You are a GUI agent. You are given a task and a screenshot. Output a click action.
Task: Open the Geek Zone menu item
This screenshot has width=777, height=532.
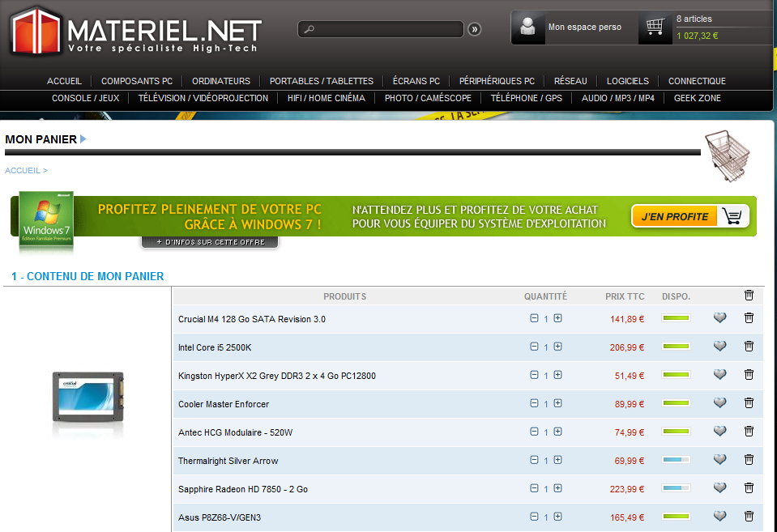pos(697,98)
